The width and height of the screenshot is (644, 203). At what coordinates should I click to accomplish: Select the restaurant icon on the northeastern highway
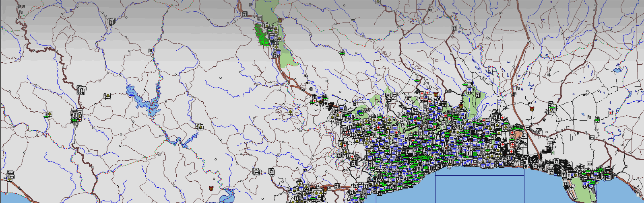coord(455,28)
